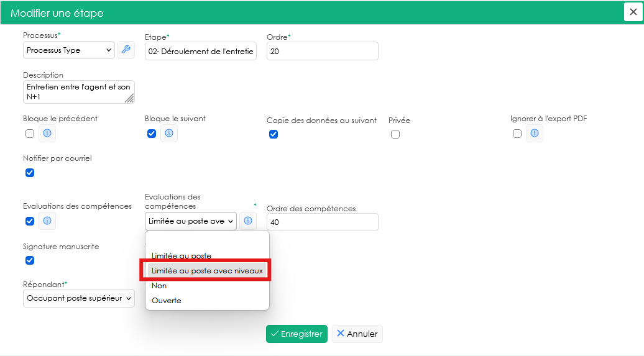Show info for Ignorer à l'export PDF
Screen dimensions: 644x356
click(535, 133)
